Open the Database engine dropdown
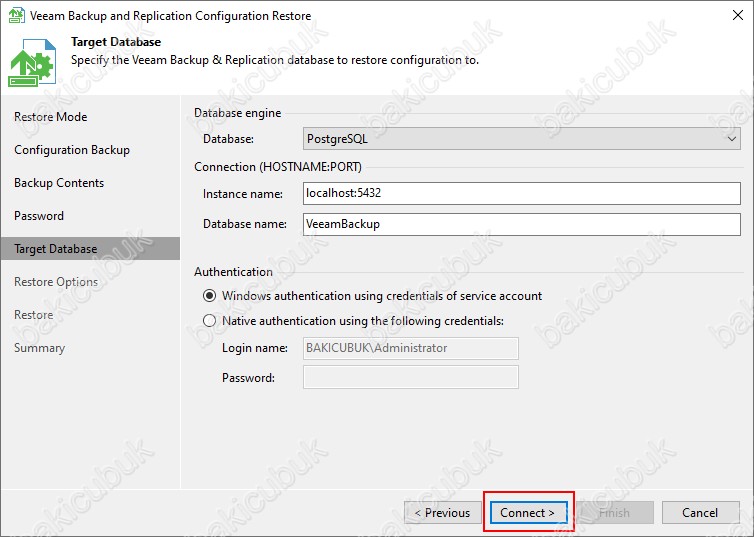The image size is (754, 537). click(522, 139)
